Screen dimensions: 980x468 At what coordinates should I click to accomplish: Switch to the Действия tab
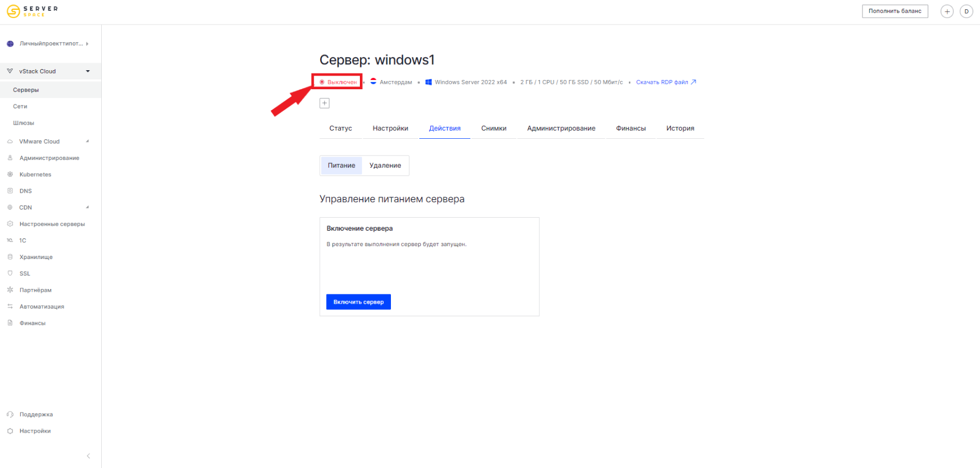pyautogui.click(x=445, y=128)
